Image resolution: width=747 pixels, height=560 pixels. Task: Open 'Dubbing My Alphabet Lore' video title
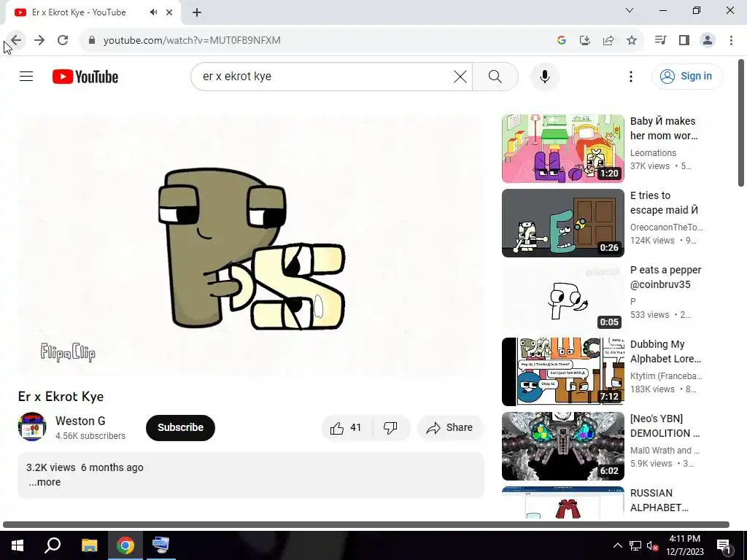(665, 351)
